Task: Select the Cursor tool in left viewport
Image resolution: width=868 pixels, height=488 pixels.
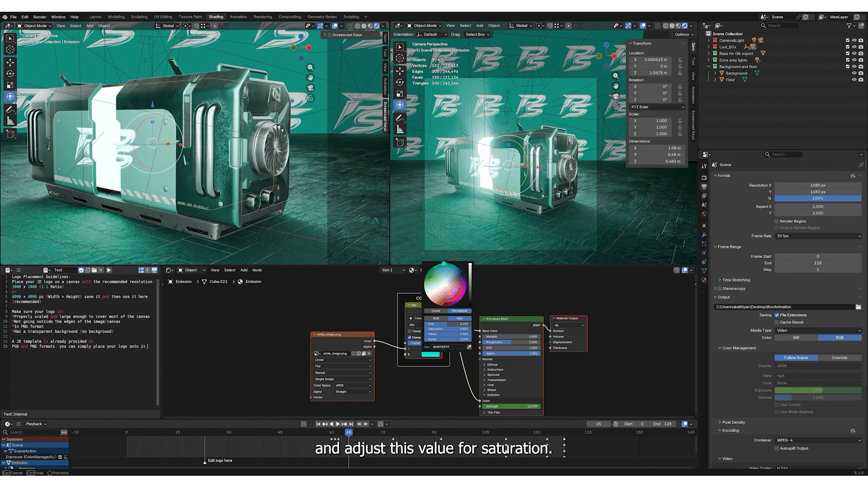Action: [x=10, y=50]
